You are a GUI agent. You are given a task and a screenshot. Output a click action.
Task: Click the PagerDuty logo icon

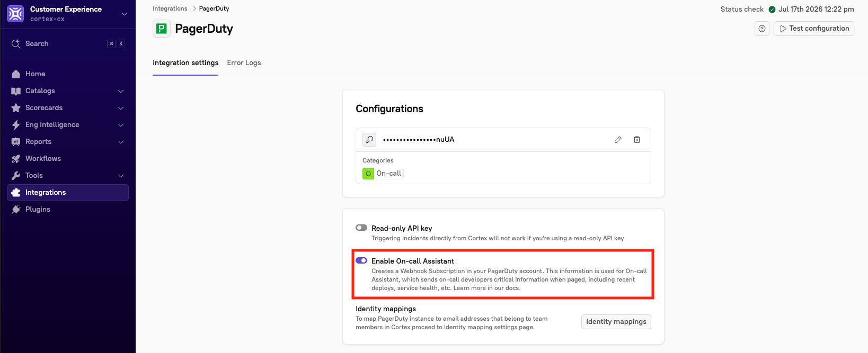coord(162,29)
